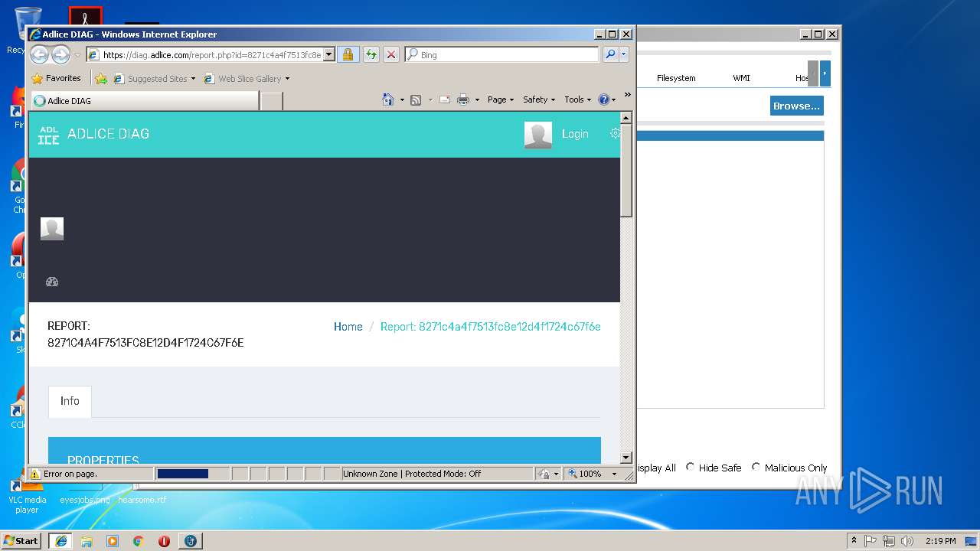Click the Add to Favorites Bar star icon
This screenshot has width=980, height=551.
[x=101, y=78]
